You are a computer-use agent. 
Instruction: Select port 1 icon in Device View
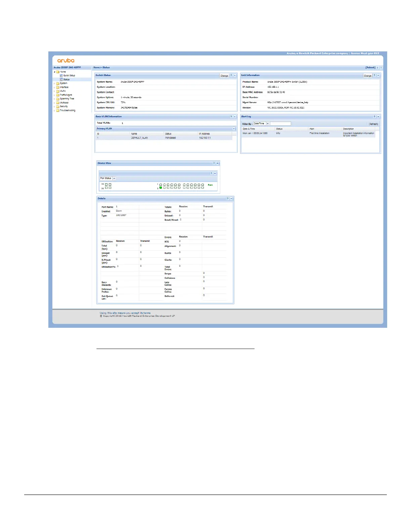click(x=161, y=185)
